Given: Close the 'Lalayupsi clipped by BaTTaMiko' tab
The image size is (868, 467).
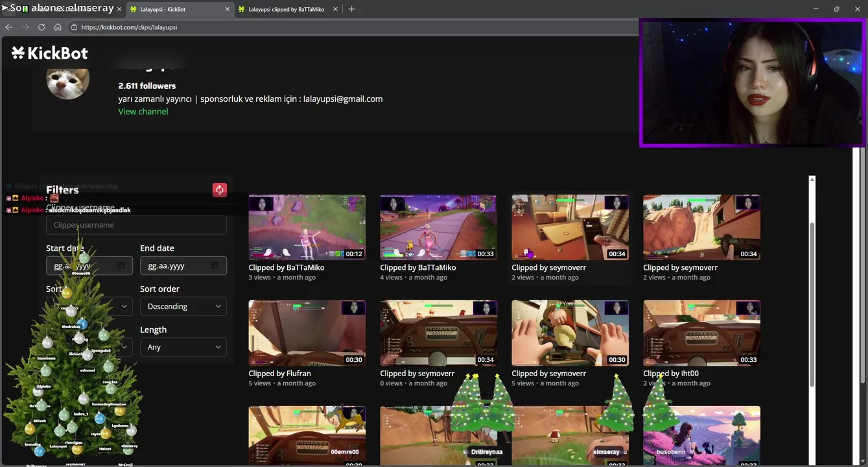Looking at the screenshot, I should pyautogui.click(x=335, y=9).
